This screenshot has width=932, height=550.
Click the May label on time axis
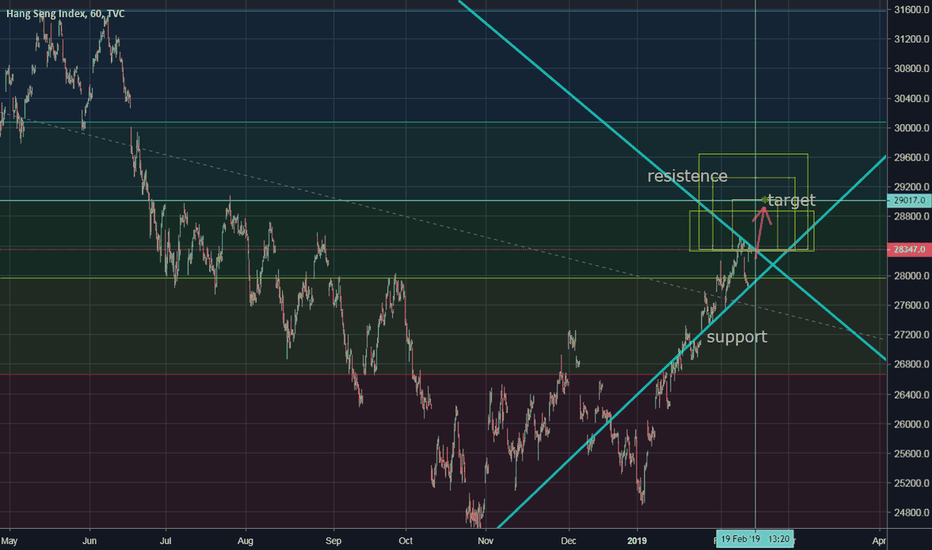[x=9, y=541]
